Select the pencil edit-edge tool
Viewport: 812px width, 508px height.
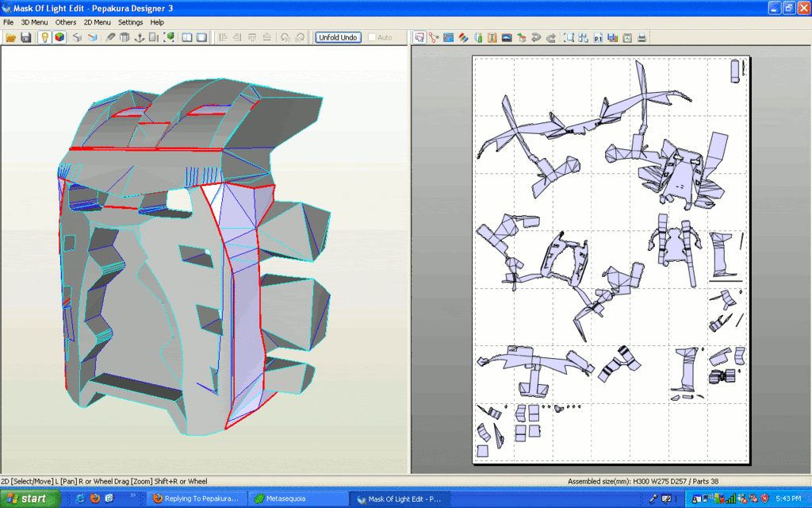point(110,37)
